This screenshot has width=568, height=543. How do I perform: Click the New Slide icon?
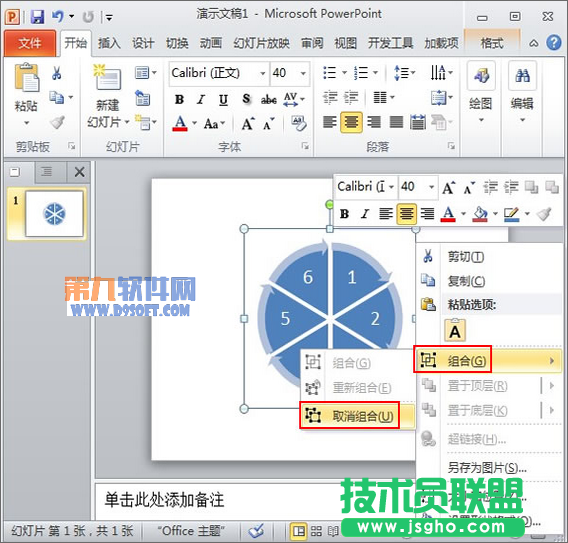[107, 77]
